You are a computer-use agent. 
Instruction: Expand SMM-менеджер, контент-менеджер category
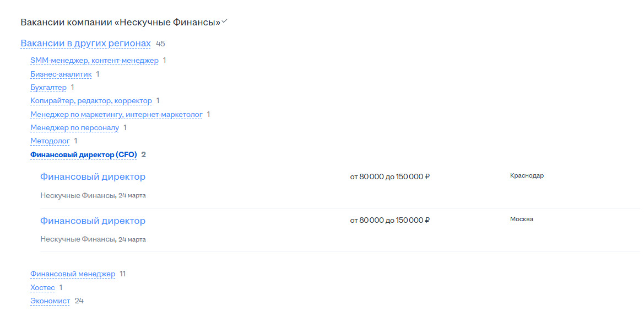[x=94, y=61]
